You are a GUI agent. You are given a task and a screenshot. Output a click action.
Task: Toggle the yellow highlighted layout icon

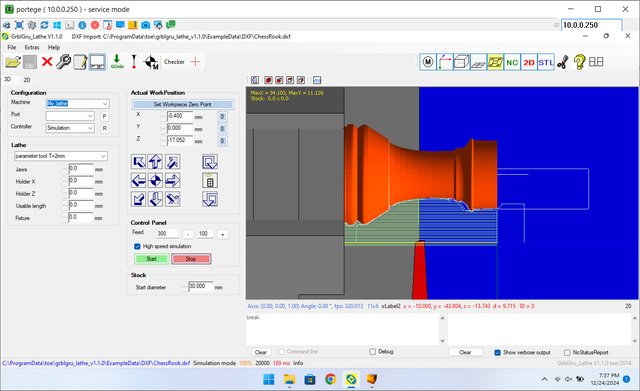(495, 62)
